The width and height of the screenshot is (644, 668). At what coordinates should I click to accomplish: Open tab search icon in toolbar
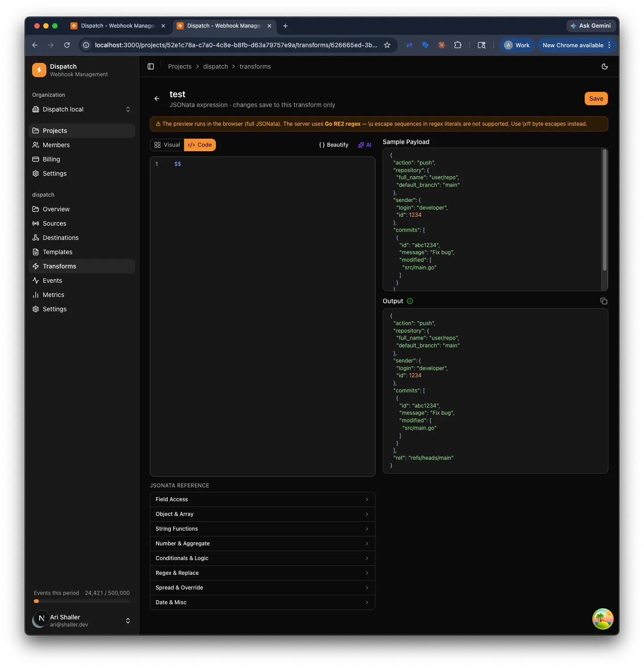(x=482, y=45)
